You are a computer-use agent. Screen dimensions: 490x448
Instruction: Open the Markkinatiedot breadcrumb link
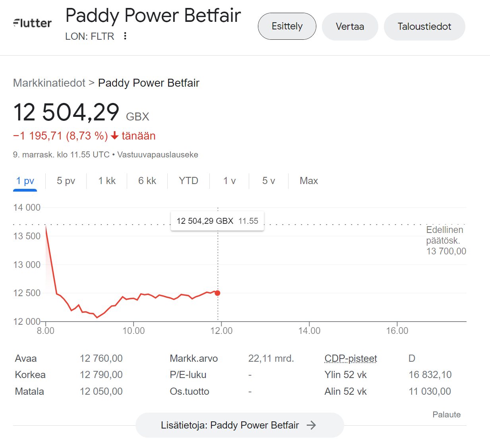[49, 83]
